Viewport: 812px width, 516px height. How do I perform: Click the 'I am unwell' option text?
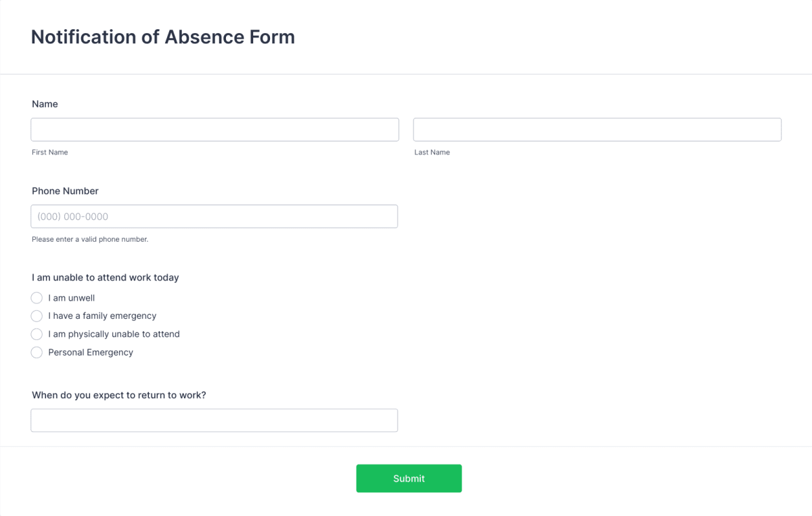71,298
